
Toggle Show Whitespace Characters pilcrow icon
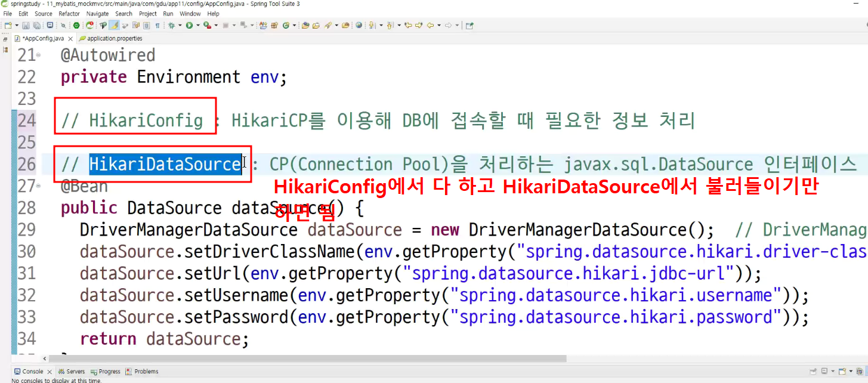pyautogui.click(x=157, y=26)
